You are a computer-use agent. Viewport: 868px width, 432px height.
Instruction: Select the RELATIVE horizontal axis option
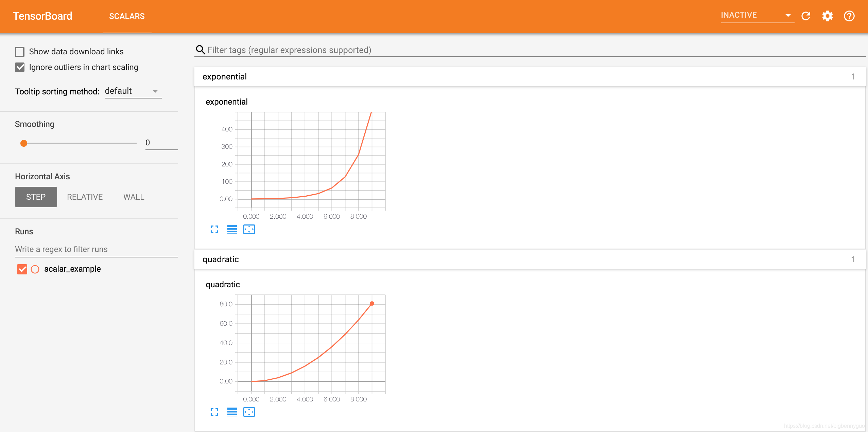85,197
